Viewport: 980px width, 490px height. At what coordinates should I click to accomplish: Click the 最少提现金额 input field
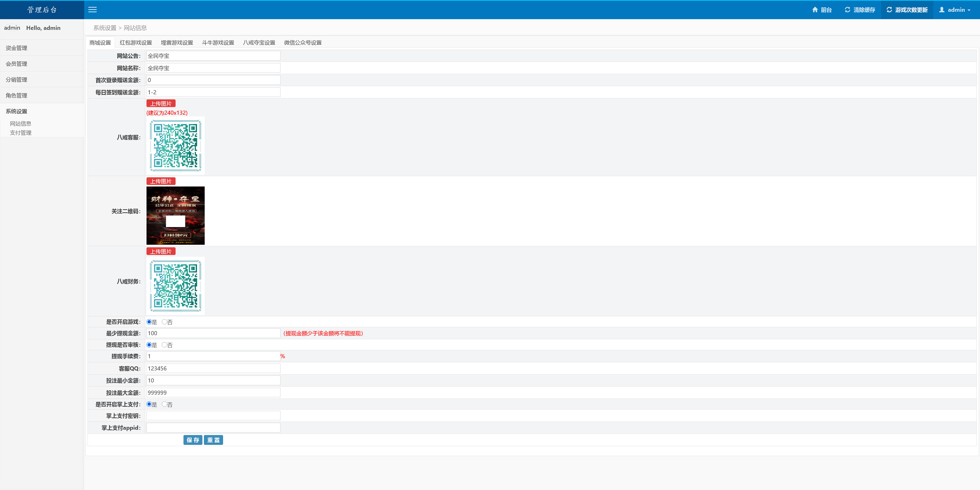click(213, 333)
